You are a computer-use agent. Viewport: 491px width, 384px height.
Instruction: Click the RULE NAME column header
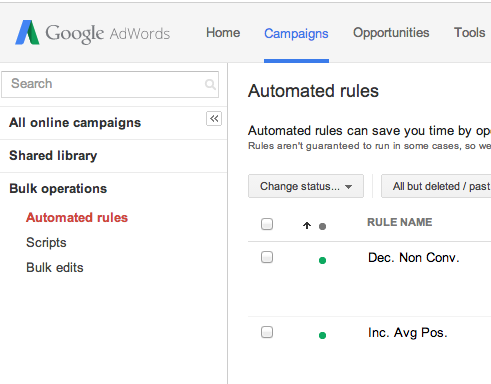[400, 222]
